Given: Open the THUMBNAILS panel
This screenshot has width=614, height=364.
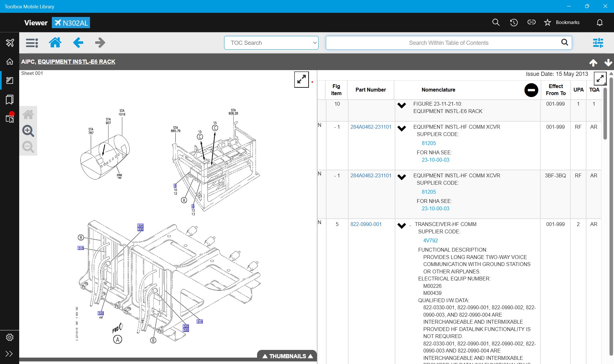Looking at the screenshot, I should click(287, 356).
